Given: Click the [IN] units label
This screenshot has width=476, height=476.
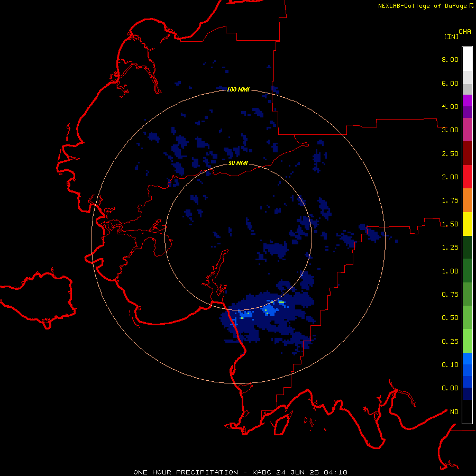Looking at the screenshot, I should click(x=451, y=36).
